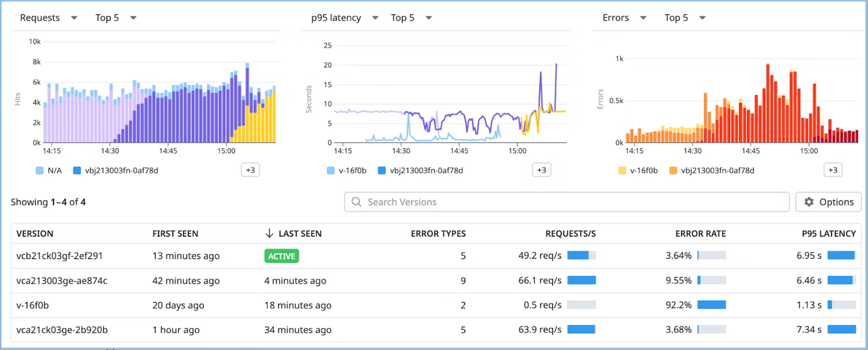Click the 3.64% error rate value
Image resolution: width=868 pixels, height=350 pixels.
point(679,256)
